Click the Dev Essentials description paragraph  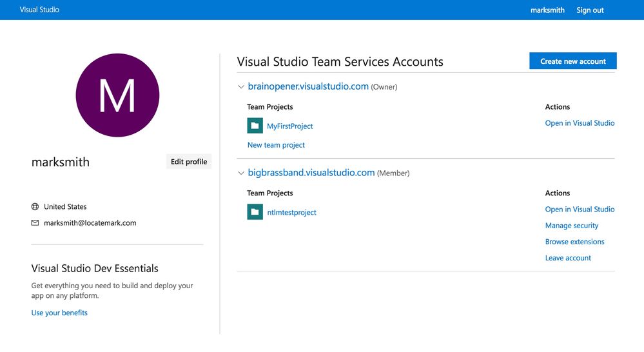point(112,290)
